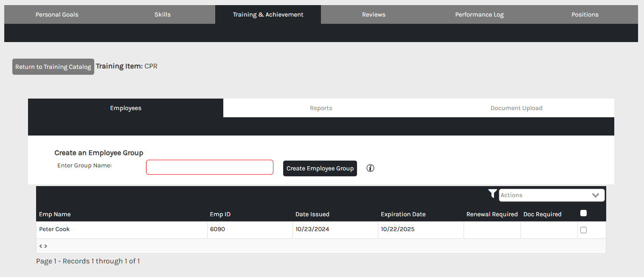The image size is (644, 277).
Task: Check the box for Peter Cook row
Action: tap(583, 230)
